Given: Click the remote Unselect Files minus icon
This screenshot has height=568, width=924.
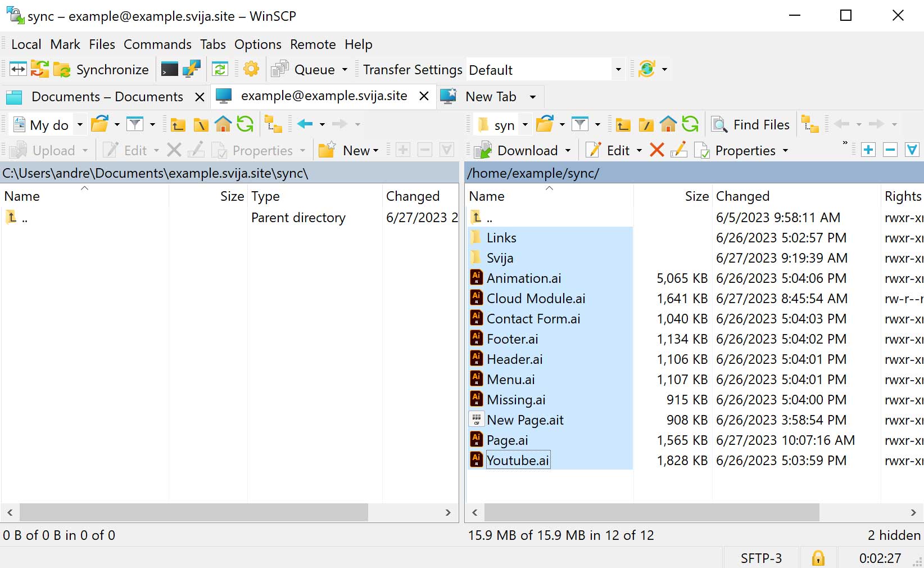Looking at the screenshot, I should point(890,150).
